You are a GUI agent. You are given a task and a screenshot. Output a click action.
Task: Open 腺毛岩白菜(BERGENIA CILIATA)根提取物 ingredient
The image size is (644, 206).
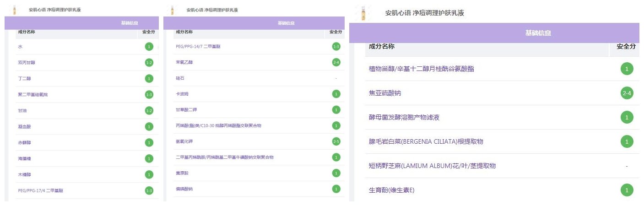pyautogui.click(x=426, y=142)
